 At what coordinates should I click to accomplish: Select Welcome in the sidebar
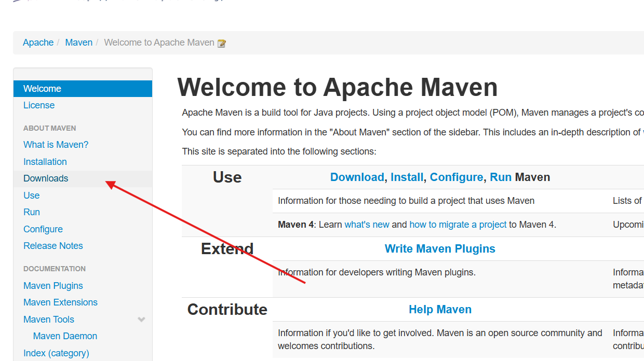83,89
